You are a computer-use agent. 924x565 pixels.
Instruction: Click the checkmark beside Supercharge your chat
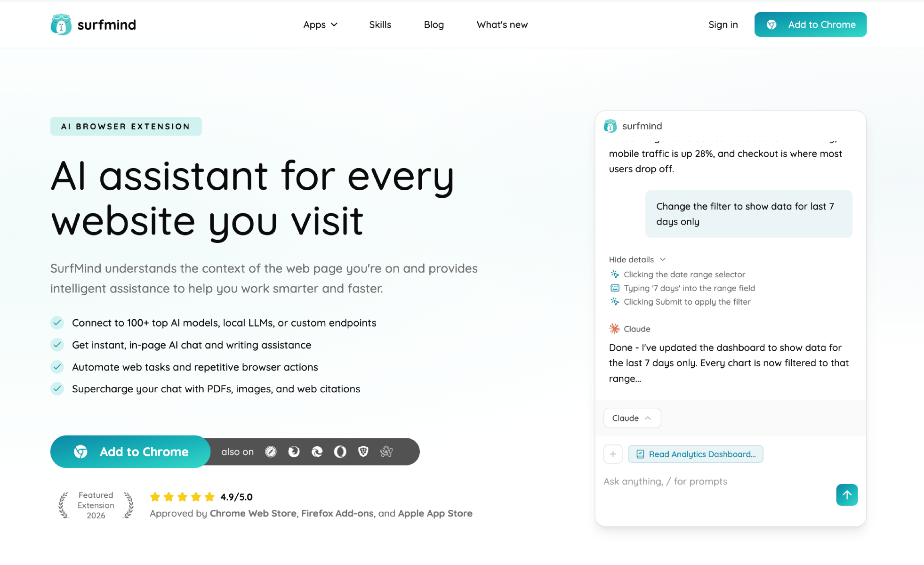coord(57,389)
